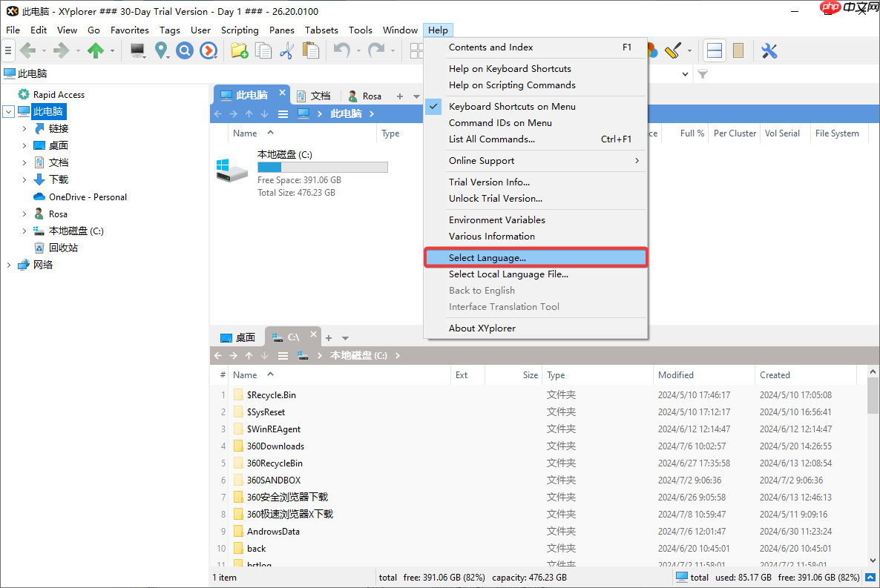Screen dimensions: 880x588
Task: Click the Drives monitor icon in toolbar
Action: click(x=137, y=51)
